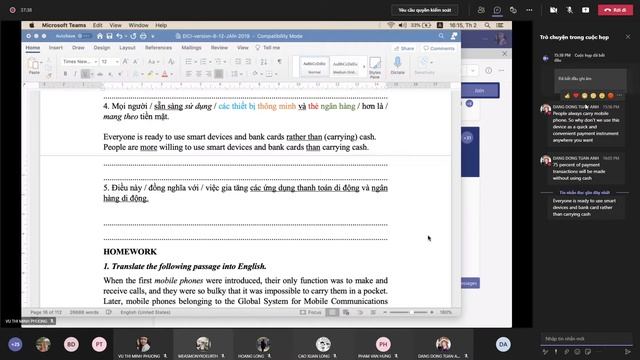Image resolution: width=640 pixels, height=360 pixels.
Task: Open participants list in Teams toolbar
Action: pos(481,10)
